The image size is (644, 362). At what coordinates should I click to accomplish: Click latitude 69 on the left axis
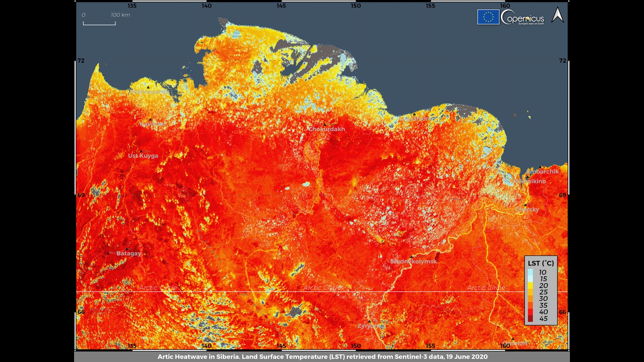pyautogui.click(x=81, y=195)
